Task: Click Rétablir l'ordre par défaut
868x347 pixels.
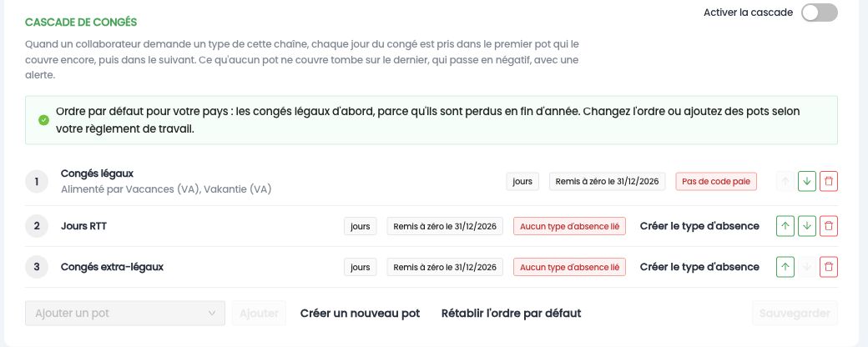Action: [512, 314]
